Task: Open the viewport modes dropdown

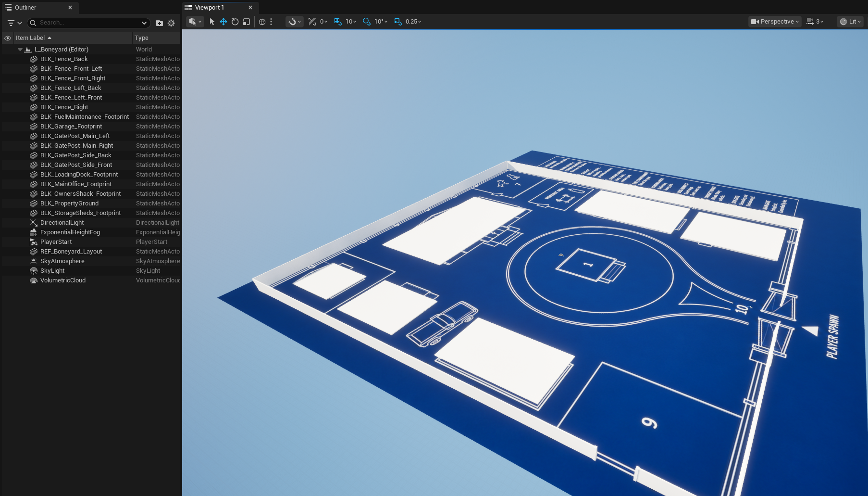Action: 195,22
